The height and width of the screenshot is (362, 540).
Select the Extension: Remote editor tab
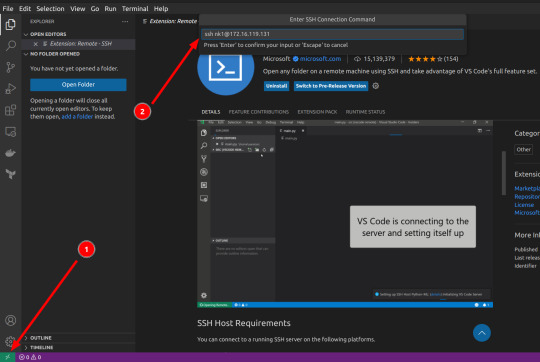[x=170, y=21]
